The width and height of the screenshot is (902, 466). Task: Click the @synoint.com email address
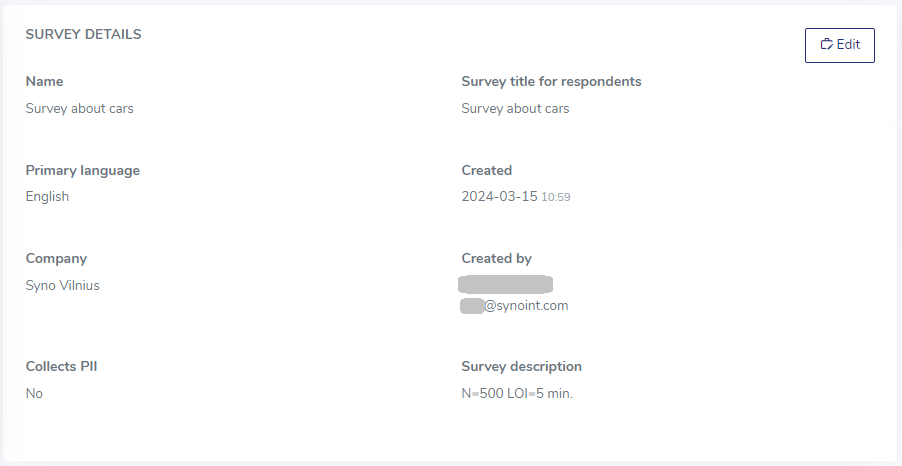[x=514, y=306]
